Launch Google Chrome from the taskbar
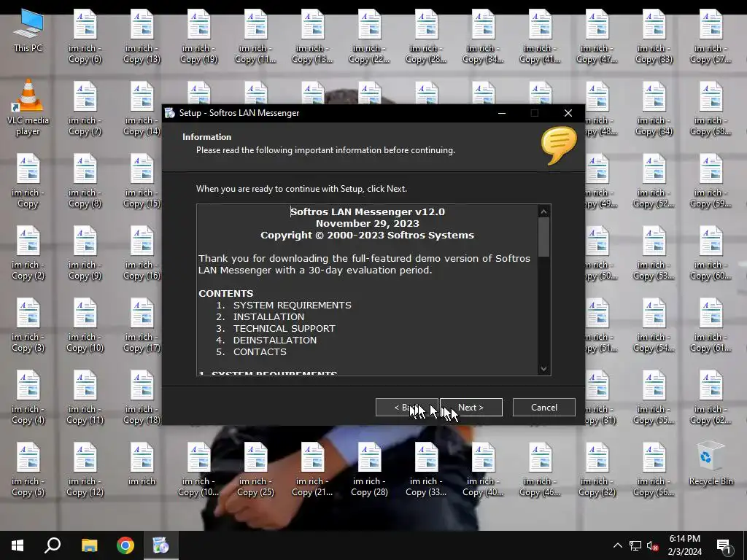Viewport: 747px width, 560px height. coord(125,545)
